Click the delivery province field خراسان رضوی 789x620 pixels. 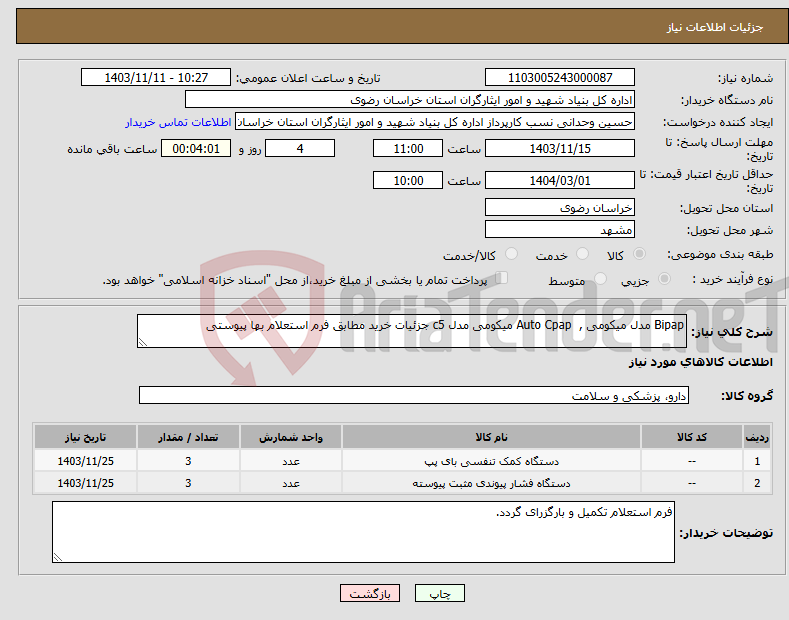point(560,207)
